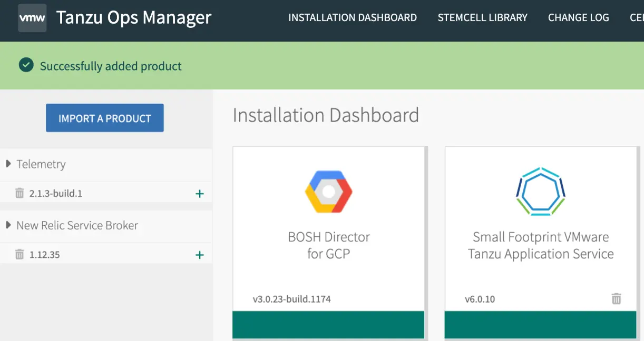The height and width of the screenshot is (341, 644).
Task: Remove the Small Footprint TAS tile via trash
Action: pos(616,299)
